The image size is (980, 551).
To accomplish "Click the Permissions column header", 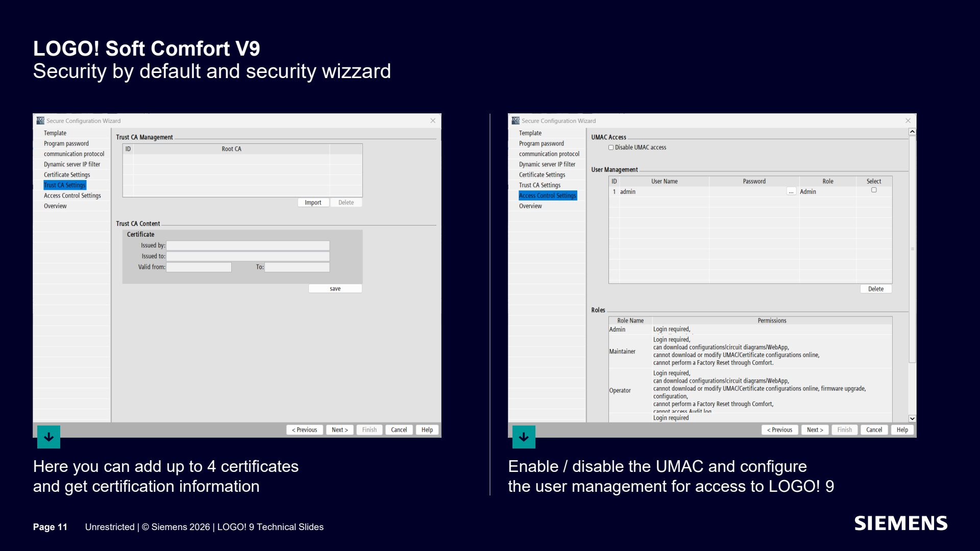I will tap(772, 321).
